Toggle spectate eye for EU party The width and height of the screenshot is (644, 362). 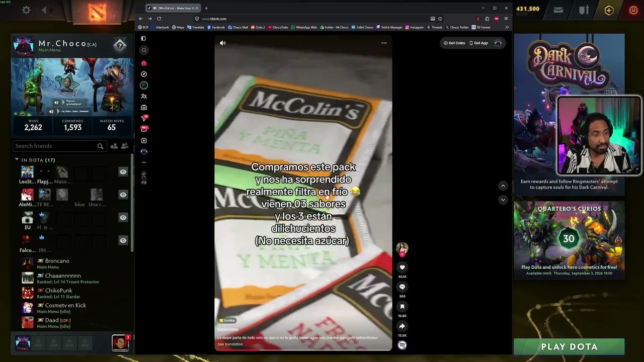point(123,218)
